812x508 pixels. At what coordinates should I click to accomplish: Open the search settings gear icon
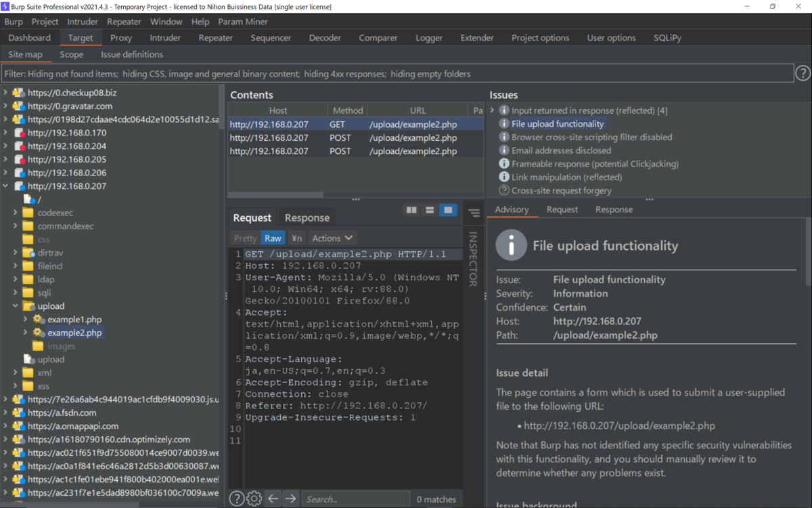pyautogui.click(x=254, y=499)
